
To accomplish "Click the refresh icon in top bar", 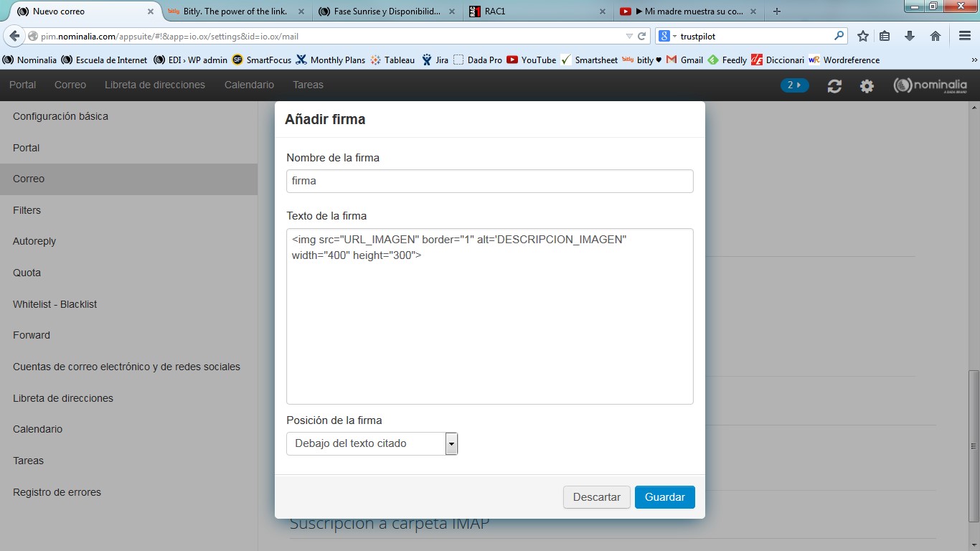I will 834,86.
